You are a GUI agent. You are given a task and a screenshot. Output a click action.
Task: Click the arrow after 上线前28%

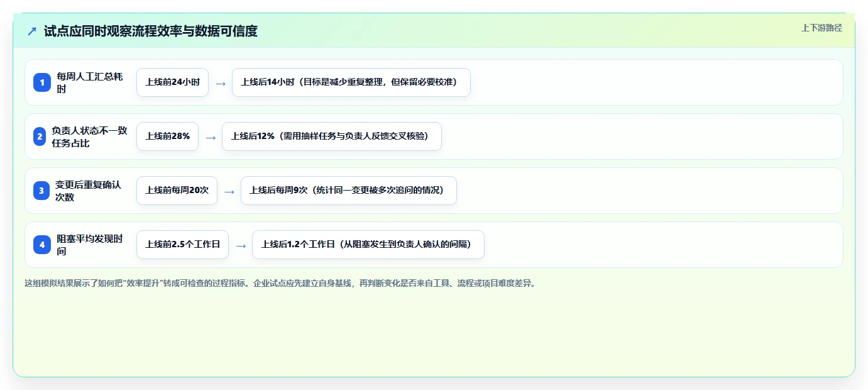(x=211, y=137)
